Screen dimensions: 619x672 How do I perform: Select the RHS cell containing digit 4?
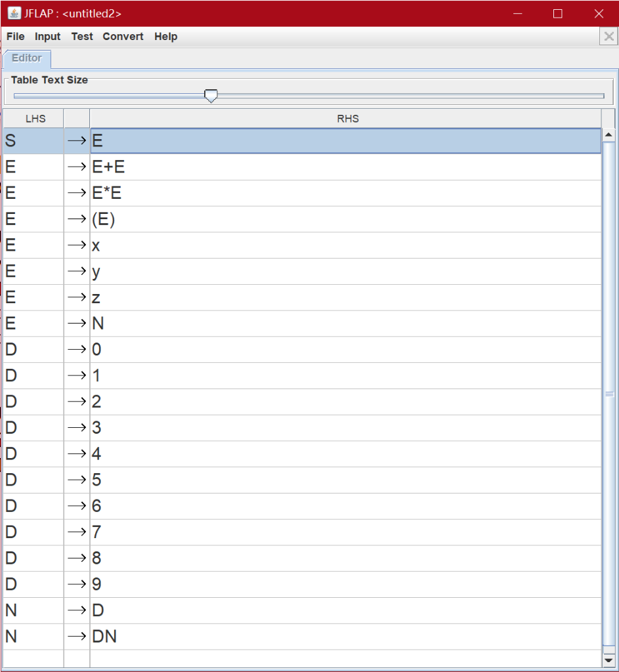click(345, 454)
